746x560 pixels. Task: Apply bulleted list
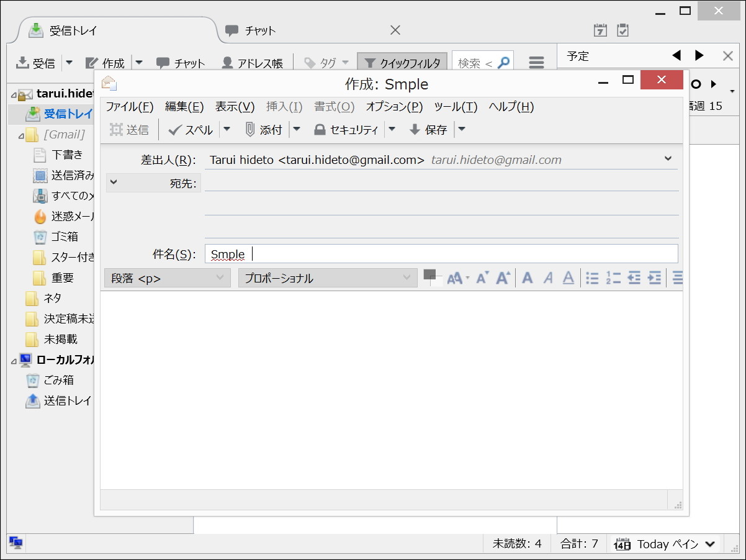(x=592, y=278)
